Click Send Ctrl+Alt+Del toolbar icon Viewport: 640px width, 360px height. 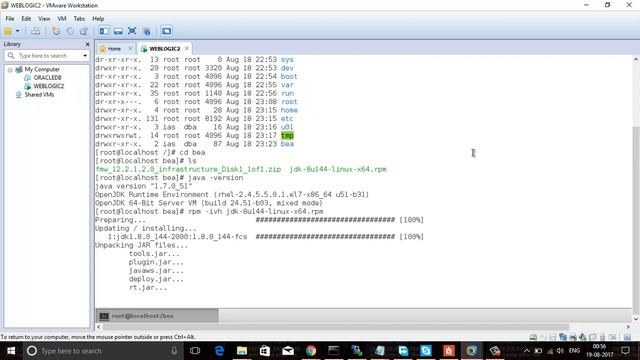coord(36,31)
